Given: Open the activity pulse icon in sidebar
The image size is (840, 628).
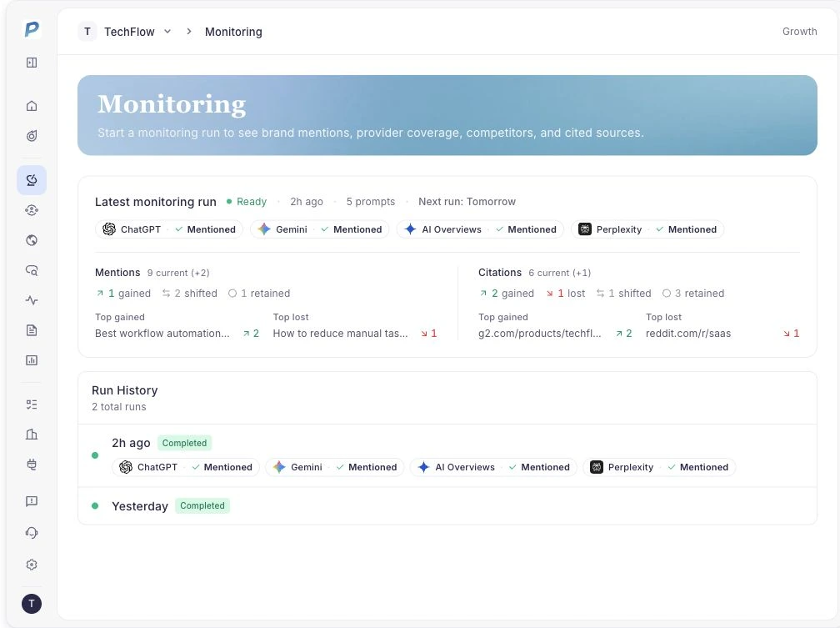Looking at the screenshot, I should pyautogui.click(x=32, y=300).
